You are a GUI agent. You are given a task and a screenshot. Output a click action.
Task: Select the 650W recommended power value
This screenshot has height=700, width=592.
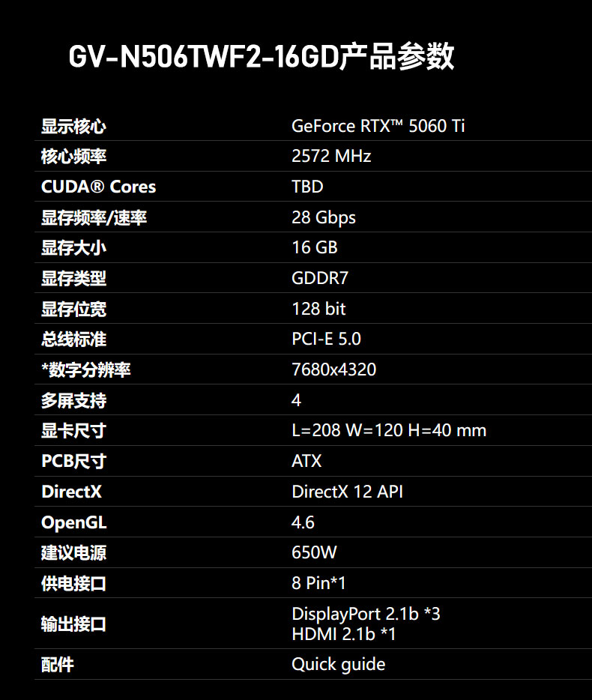(x=314, y=553)
